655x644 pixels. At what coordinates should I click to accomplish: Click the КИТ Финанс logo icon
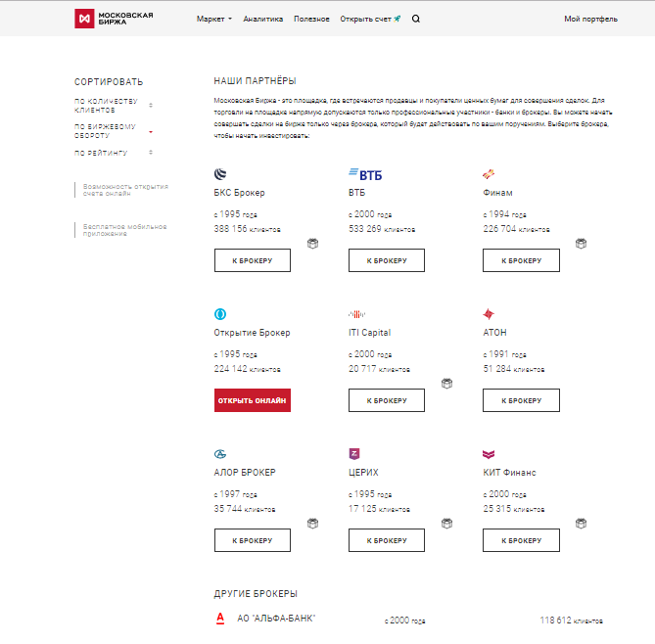point(489,454)
